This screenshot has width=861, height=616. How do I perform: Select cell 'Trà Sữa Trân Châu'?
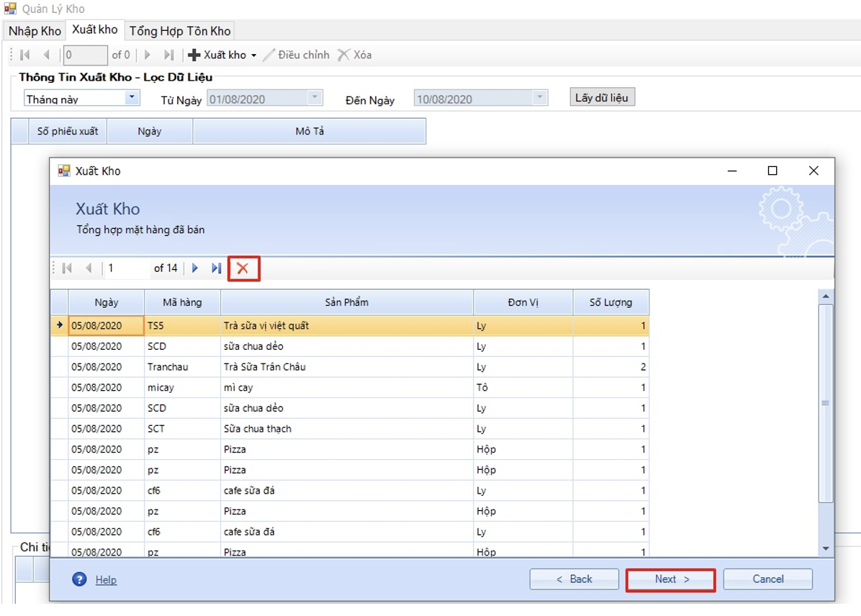[347, 367]
